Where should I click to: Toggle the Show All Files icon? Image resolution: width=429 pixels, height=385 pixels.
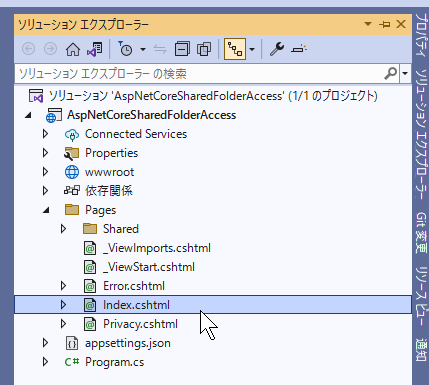click(204, 49)
